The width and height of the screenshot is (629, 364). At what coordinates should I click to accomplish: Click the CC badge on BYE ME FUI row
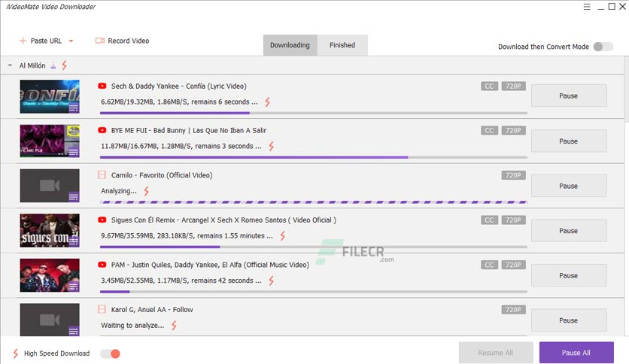(x=489, y=130)
